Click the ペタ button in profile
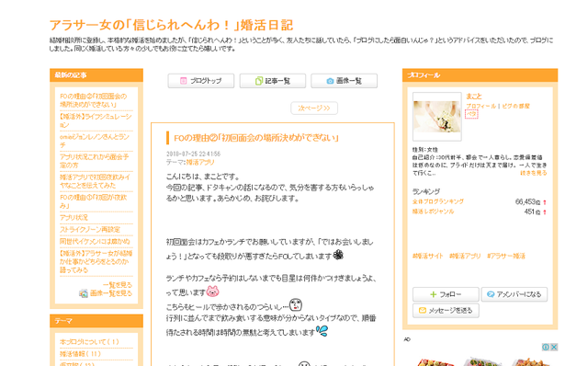588x366 pixels. tap(471, 114)
